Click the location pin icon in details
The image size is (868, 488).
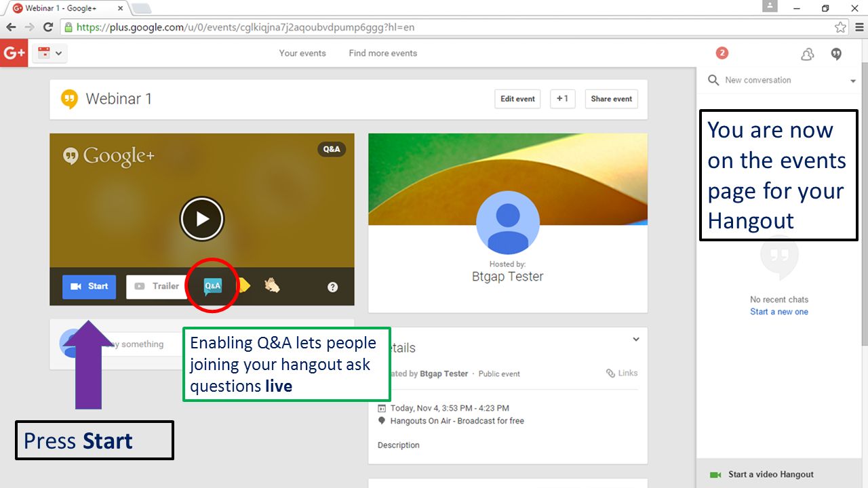click(x=382, y=421)
